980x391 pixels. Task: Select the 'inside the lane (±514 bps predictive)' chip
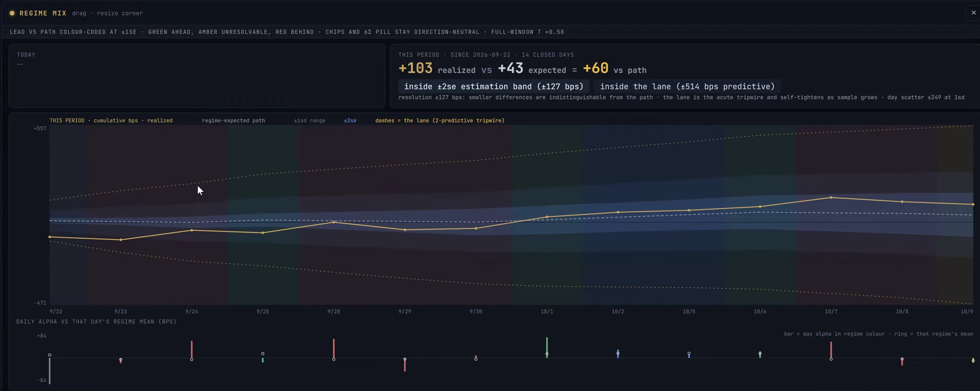pos(687,87)
